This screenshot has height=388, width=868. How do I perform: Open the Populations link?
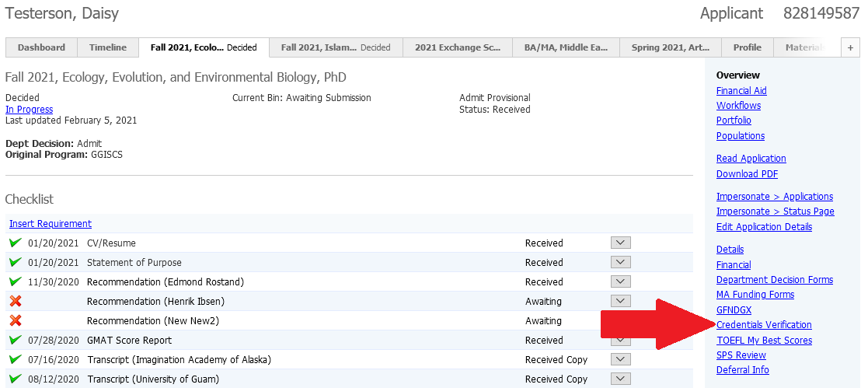(740, 136)
